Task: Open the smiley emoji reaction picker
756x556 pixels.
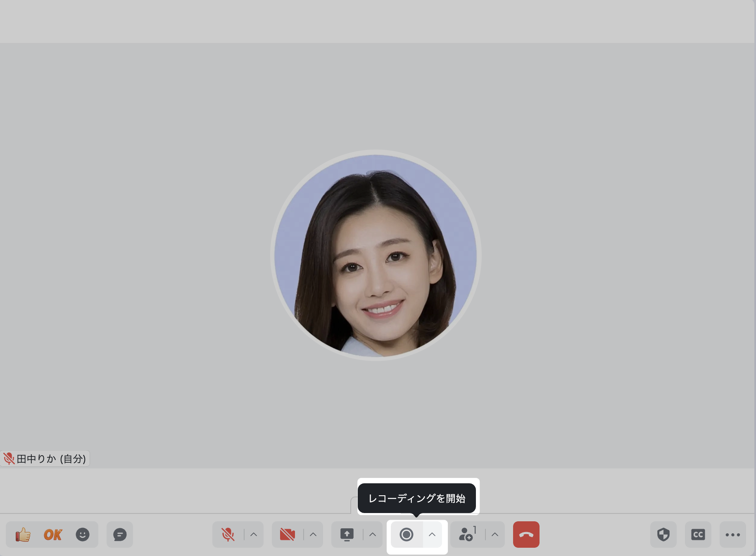Action: (83, 535)
